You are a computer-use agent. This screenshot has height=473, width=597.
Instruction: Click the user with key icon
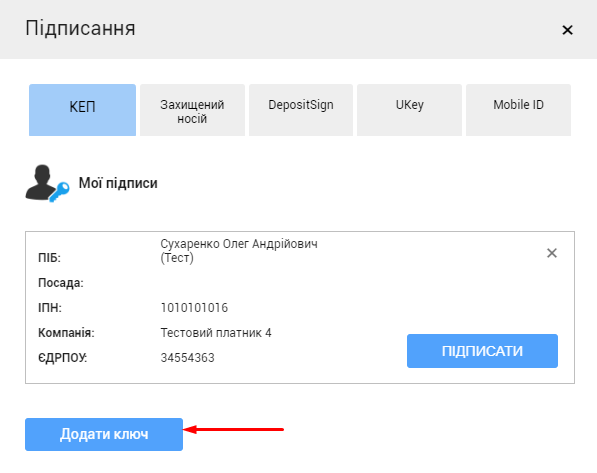[47, 183]
